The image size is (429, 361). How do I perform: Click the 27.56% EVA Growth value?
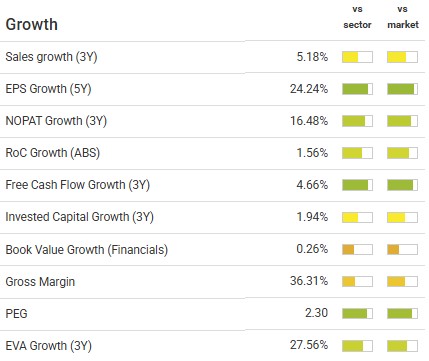[309, 345]
